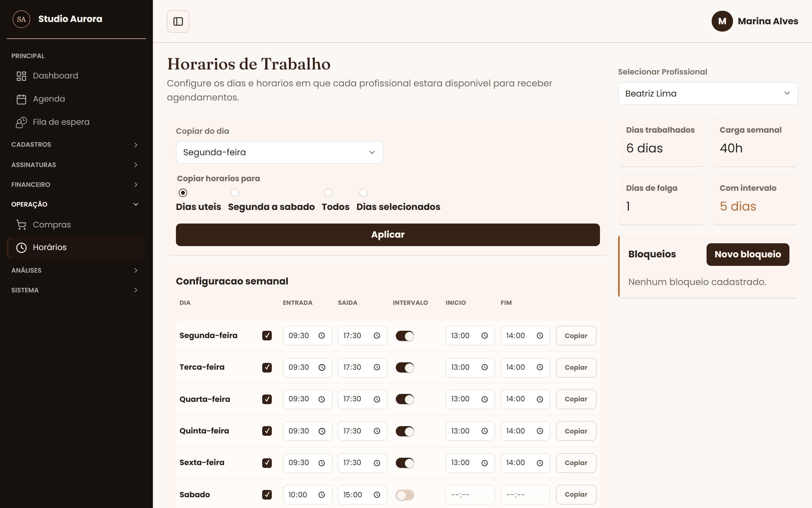This screenshot has height=508, width=812.
Task: Select the Todos radio option
Action: coord(328,193)
